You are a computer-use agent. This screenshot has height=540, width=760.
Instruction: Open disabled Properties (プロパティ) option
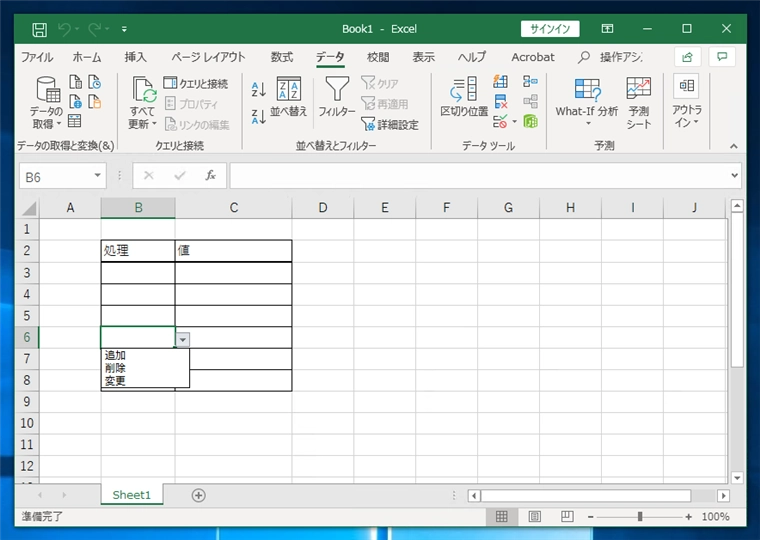191,104
